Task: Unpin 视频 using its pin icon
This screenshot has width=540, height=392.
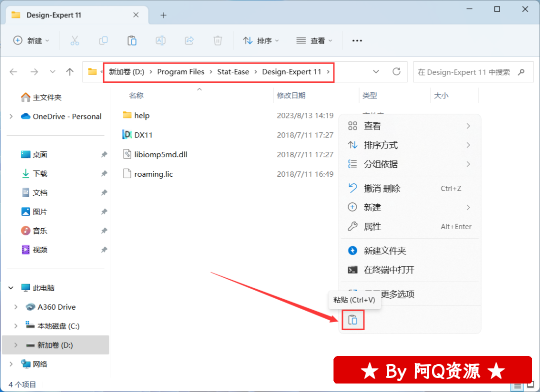Action: [104, 250]
